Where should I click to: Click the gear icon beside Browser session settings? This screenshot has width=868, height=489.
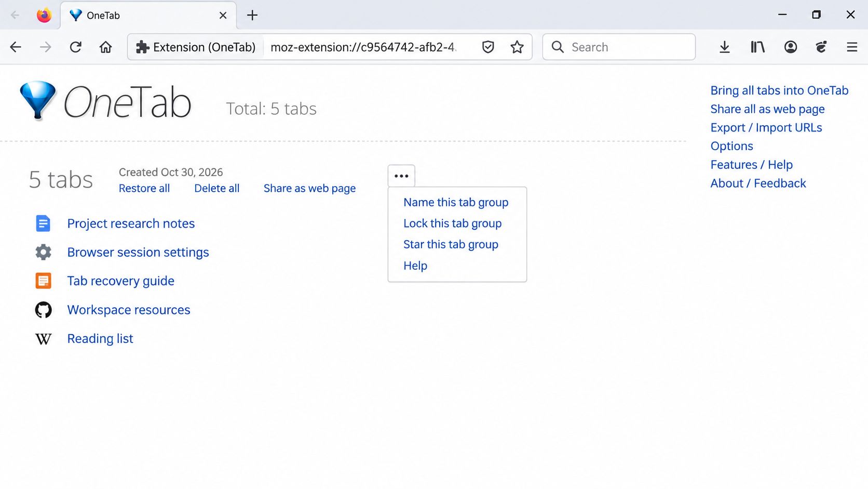(x=43, y=252)
